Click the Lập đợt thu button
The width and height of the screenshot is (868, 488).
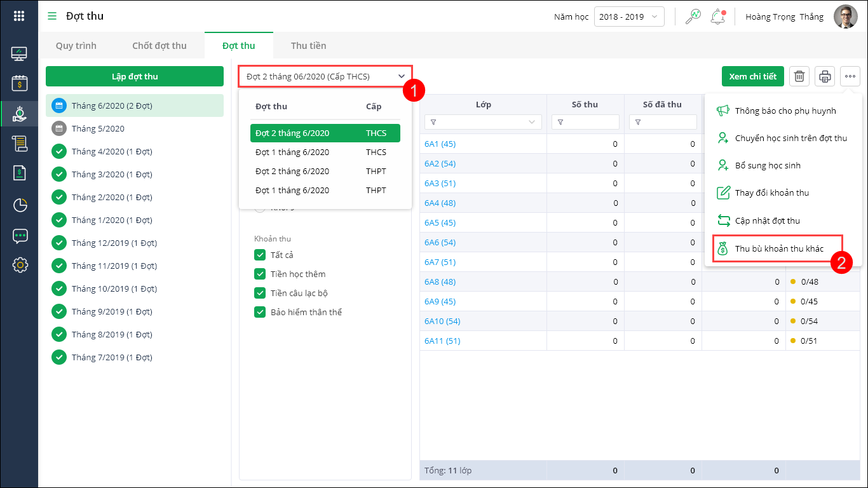click(135, 76)
